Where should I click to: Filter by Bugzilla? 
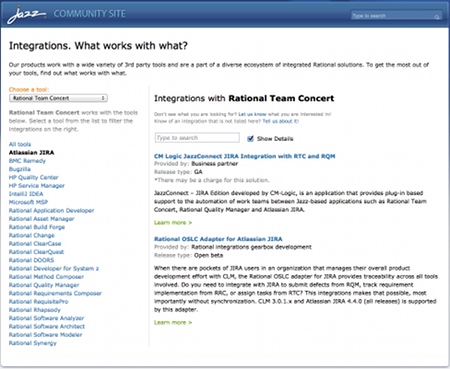(x=20, y=169)
